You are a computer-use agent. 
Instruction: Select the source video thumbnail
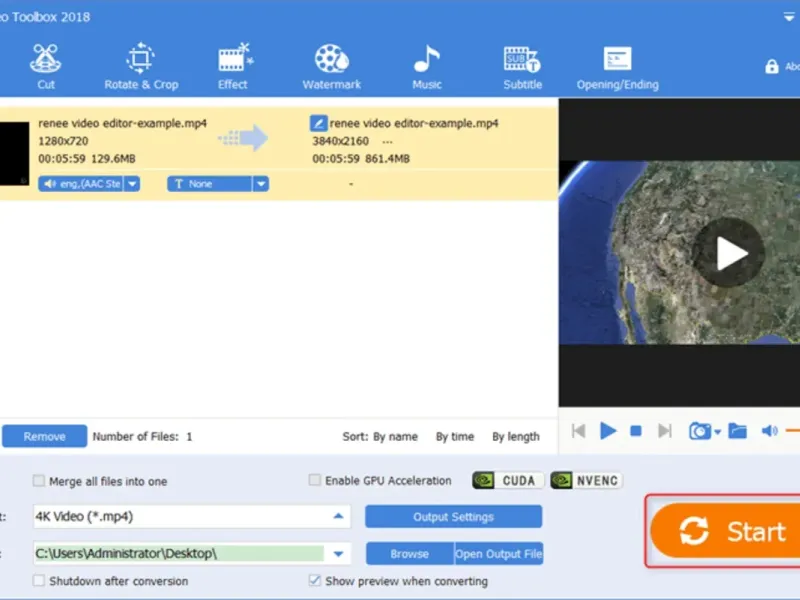(14, 153)
